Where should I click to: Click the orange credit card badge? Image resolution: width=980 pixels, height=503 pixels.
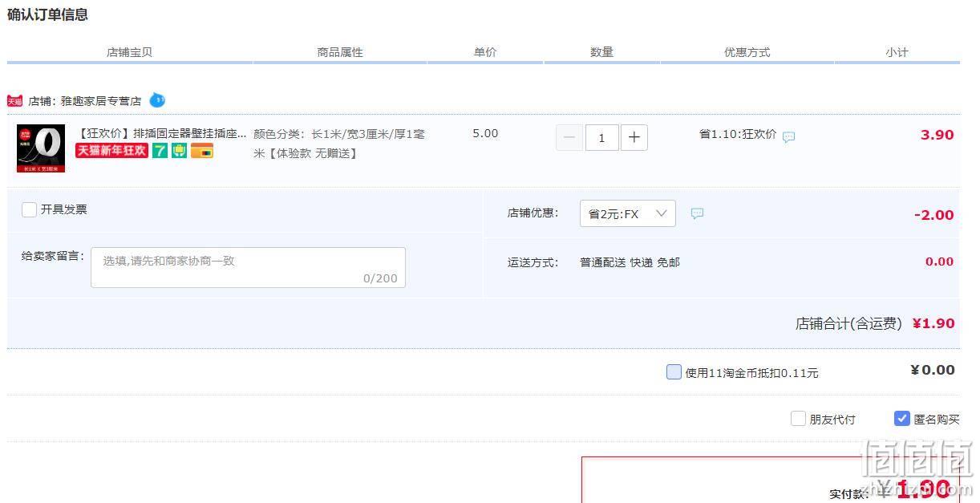pos(202,150)
